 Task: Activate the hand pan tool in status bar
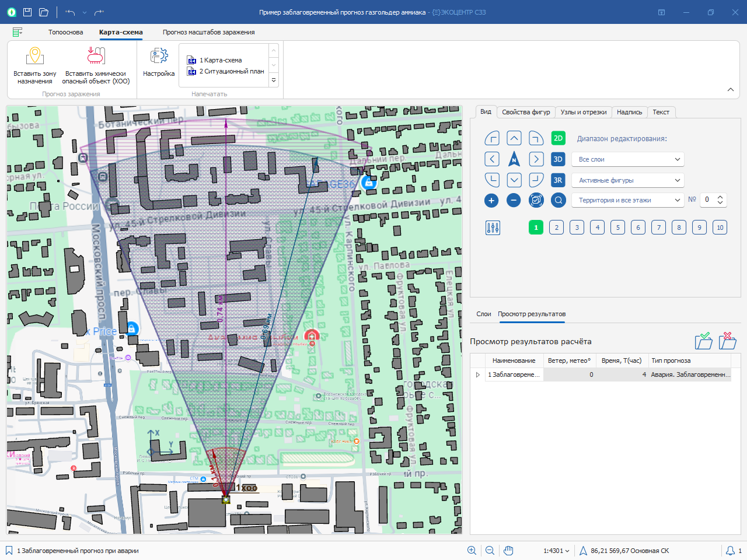click(x=508, y=551)
